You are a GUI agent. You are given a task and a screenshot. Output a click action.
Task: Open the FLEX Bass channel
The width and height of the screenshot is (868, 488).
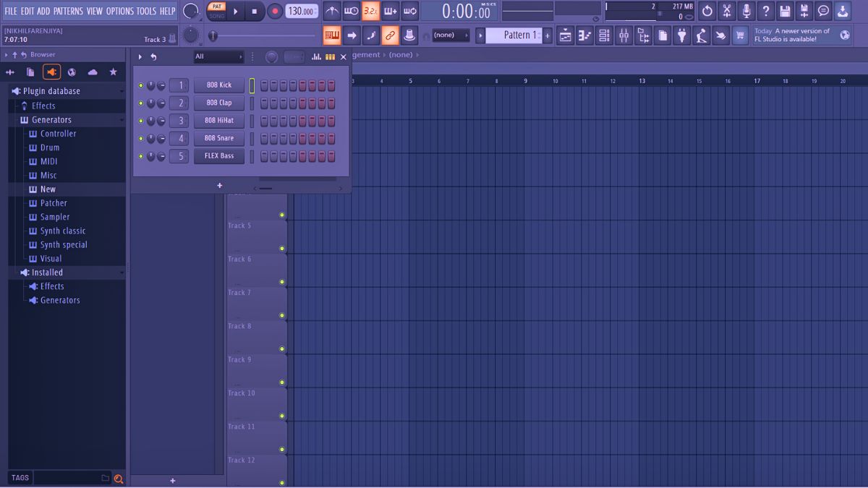[219, 156]
